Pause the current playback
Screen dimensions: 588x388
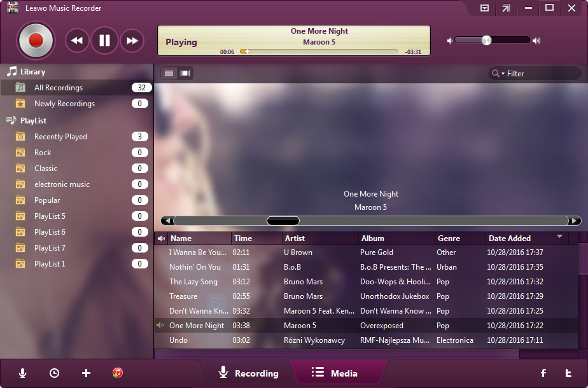104,41
